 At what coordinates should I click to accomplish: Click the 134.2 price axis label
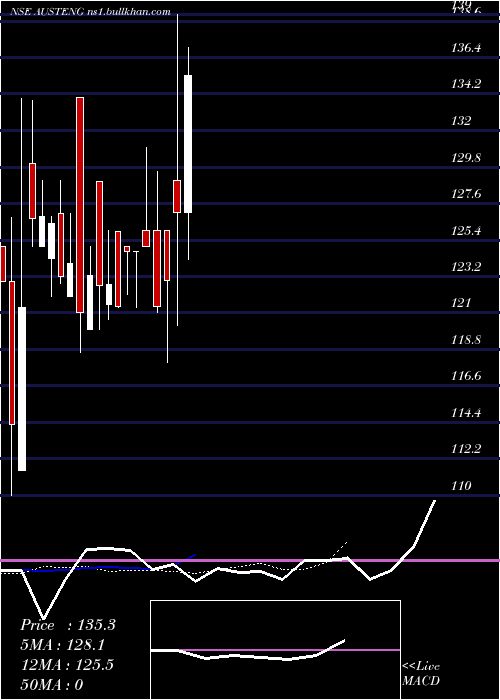tap(466, 83)
